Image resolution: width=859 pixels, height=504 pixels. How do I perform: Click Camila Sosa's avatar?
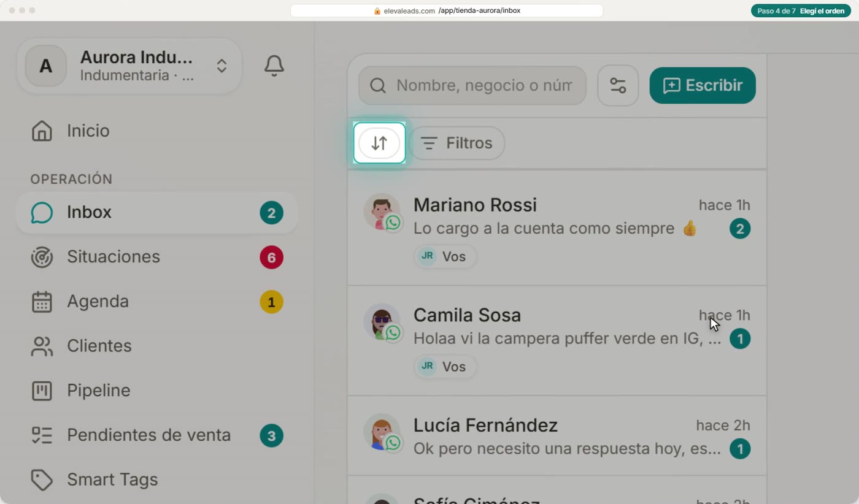382,322
